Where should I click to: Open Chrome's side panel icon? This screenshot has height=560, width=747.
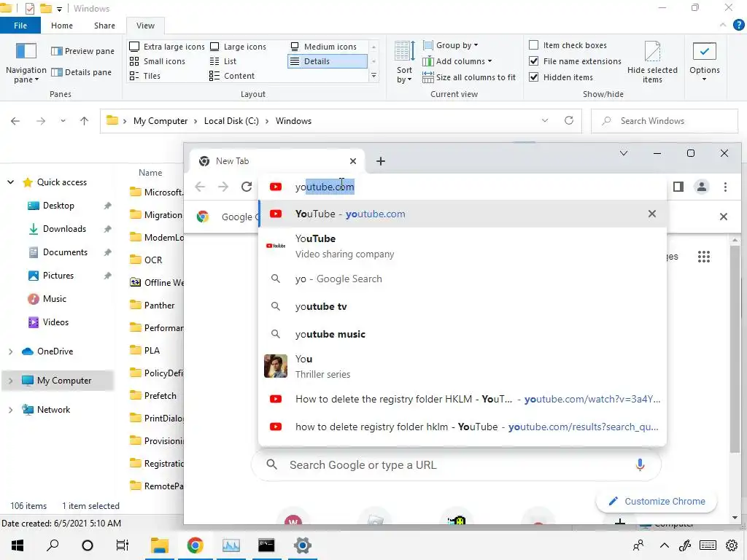tap(678, 187)
